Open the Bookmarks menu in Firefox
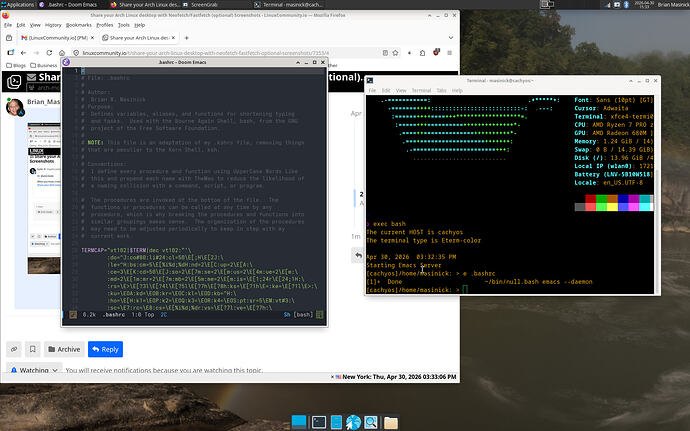The width and height of the screenshot is (690, 431). pyautogui.click(x=79, y=25)
